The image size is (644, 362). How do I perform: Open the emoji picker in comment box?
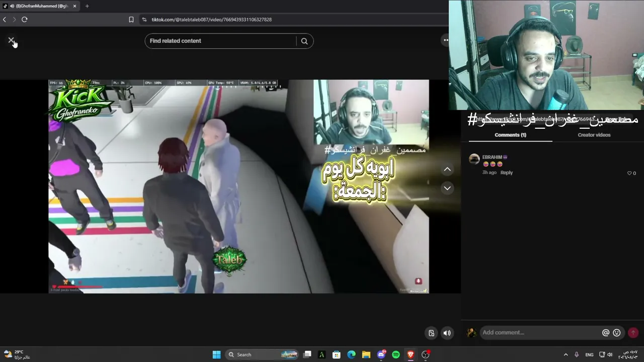point(616,332)
